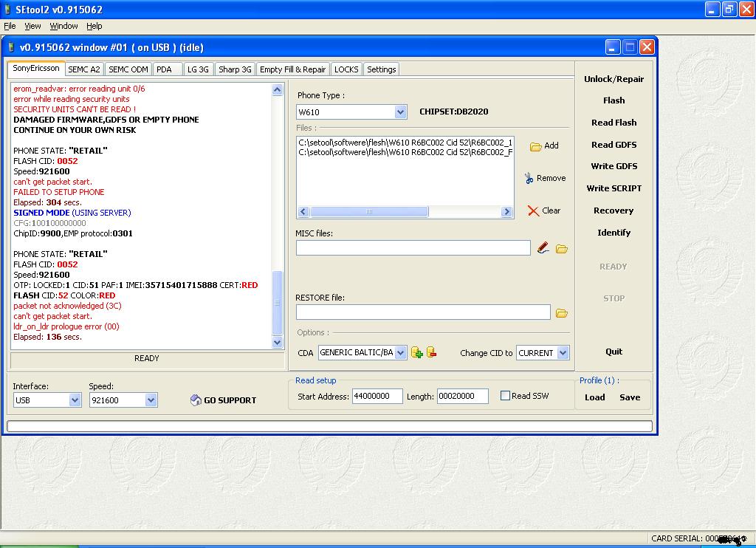Viewport: 756px width, 548px height.
Task: Click the Write SCRIPT button
Action: (614, 188)
